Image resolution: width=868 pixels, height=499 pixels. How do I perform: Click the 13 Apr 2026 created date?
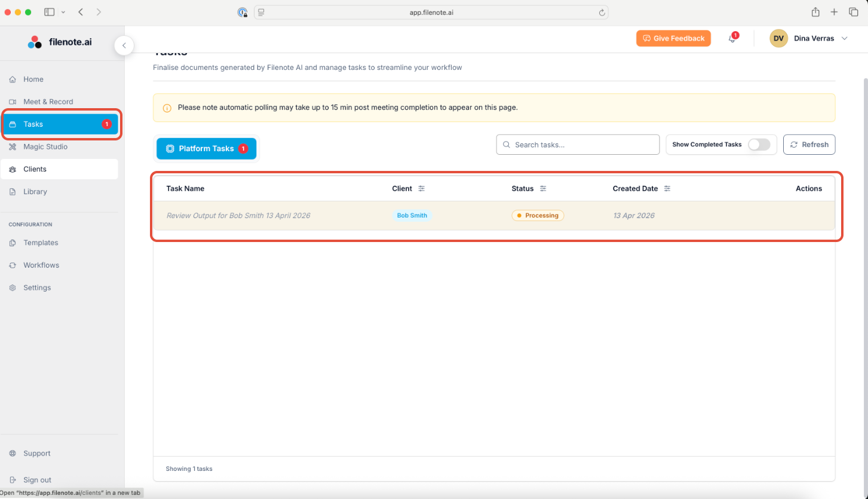(634, 216)
